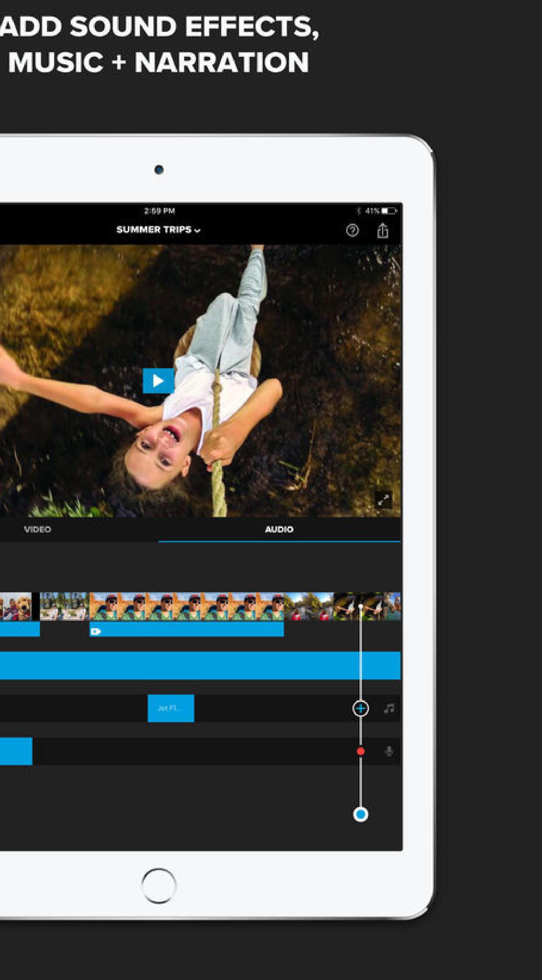The image size is (542, 980).
Task: Play the video preview
Action: click(158, 380)
